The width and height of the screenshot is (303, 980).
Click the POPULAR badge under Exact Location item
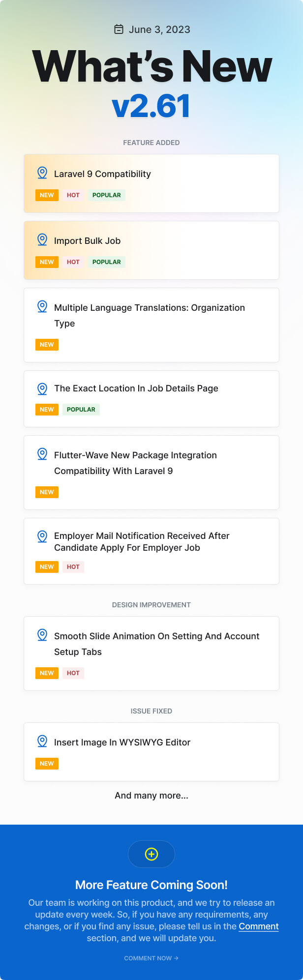pyautogui.click(x=81, y=410)
